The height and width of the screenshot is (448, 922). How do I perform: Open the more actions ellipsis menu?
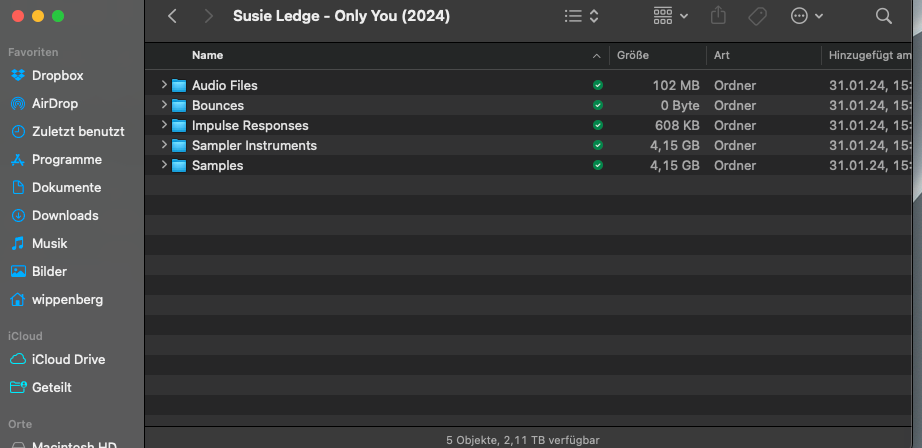click(806, 16)
